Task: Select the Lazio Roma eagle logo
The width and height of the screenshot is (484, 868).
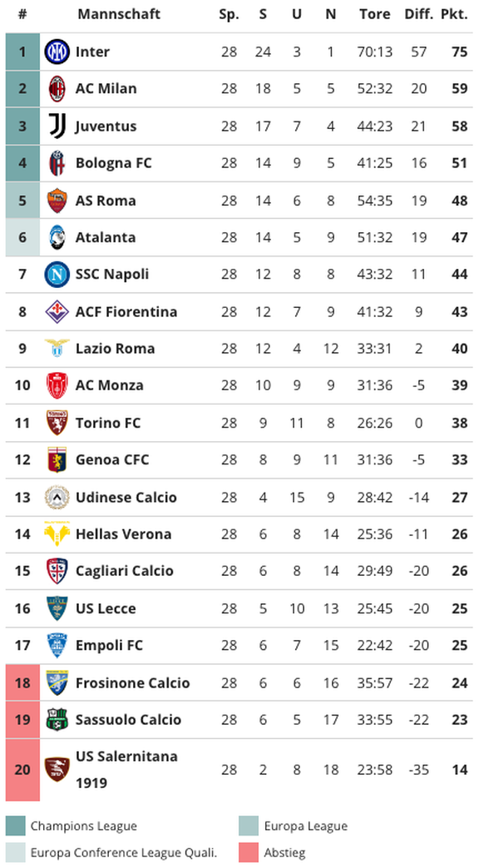Action: click(x=57, y=349)
